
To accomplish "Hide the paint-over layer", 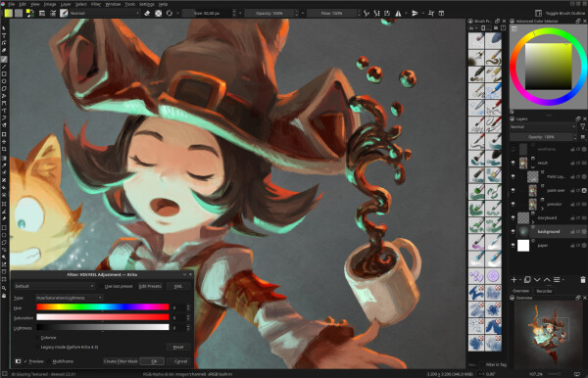I will tap(513, 190).
